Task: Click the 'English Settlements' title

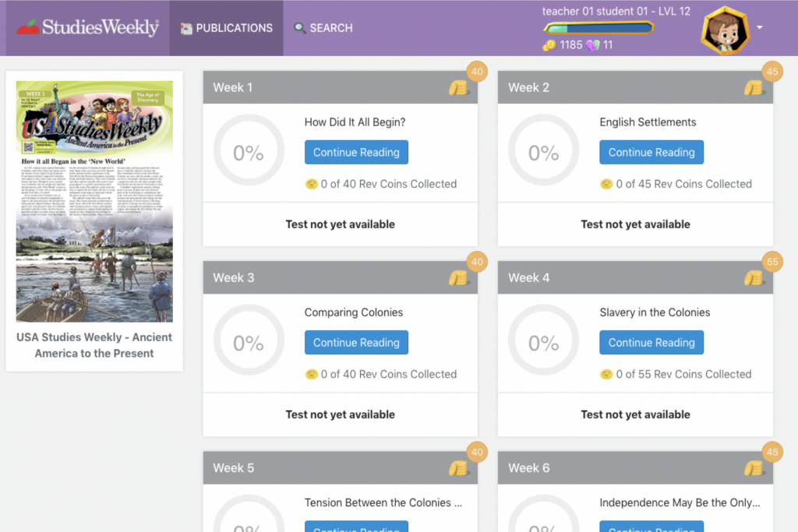Action: click(x=648, y=122)
